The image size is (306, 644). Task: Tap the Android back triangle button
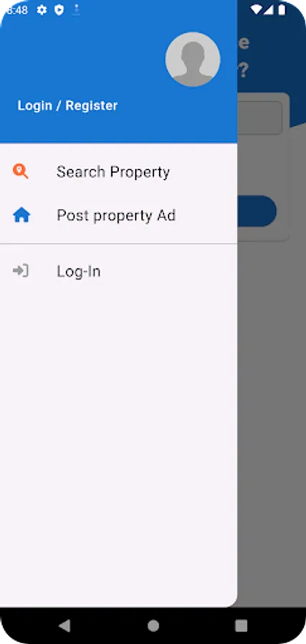pyautogui.click(x=64, y=625)
